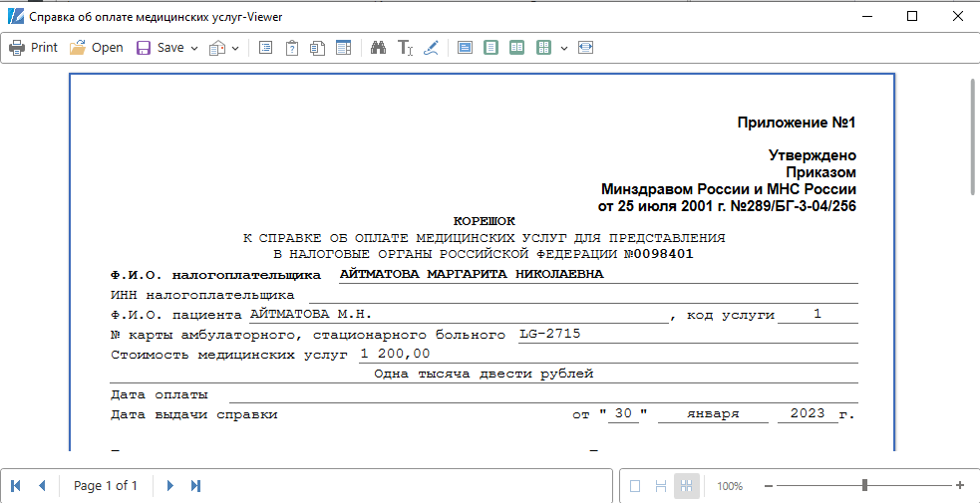
Task: Click the parameters panel icon with question mark
Action: (292, 48)
